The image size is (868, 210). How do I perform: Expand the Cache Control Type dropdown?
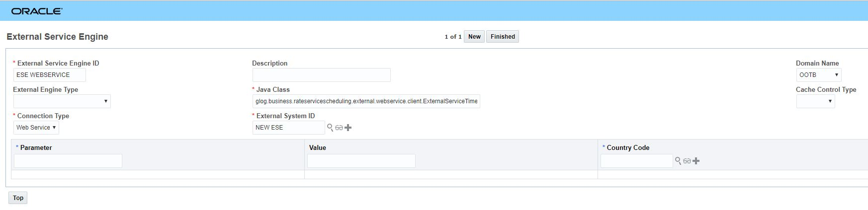click(x=815, y=101)
